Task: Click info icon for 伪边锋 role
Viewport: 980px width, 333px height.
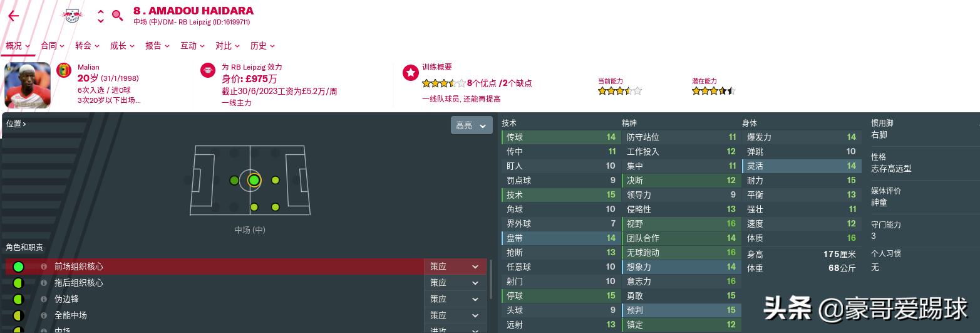Action: pyautogui.click(x=44, y=299)
